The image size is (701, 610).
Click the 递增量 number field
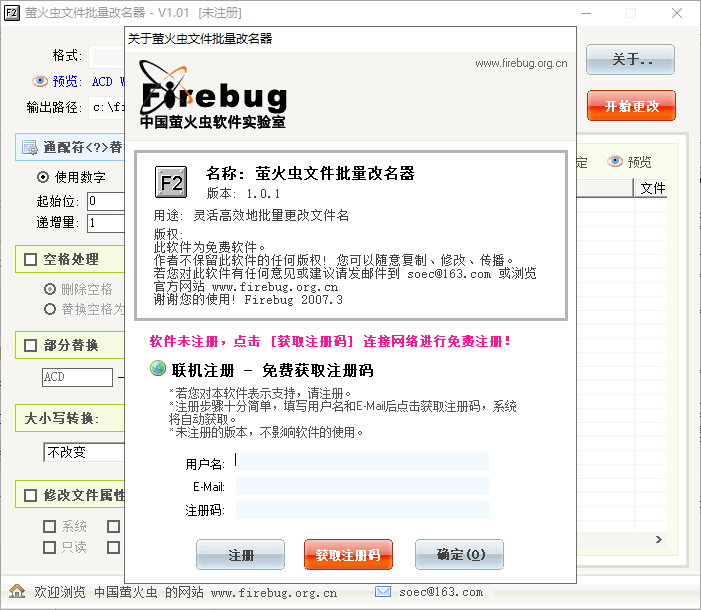click(106, 223)
